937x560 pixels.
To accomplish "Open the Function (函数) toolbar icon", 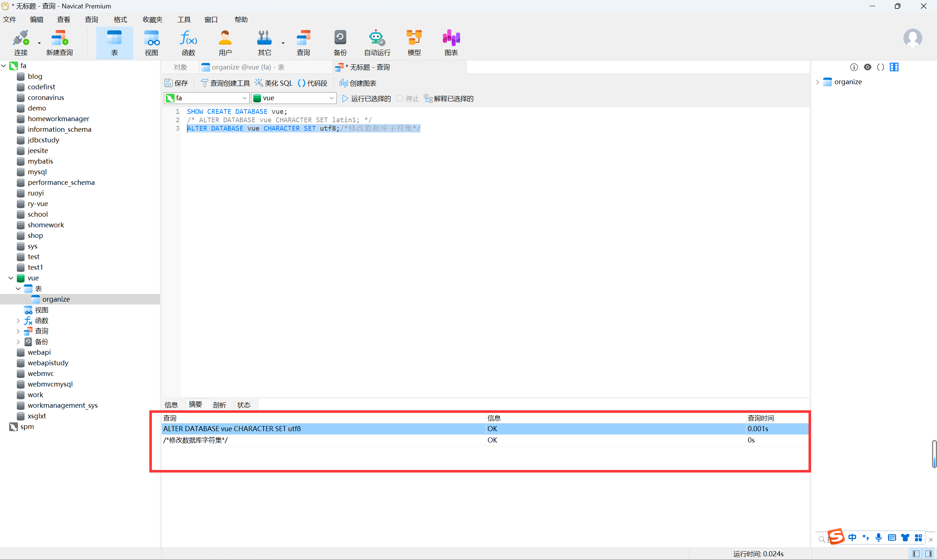I will coord(188,42).
